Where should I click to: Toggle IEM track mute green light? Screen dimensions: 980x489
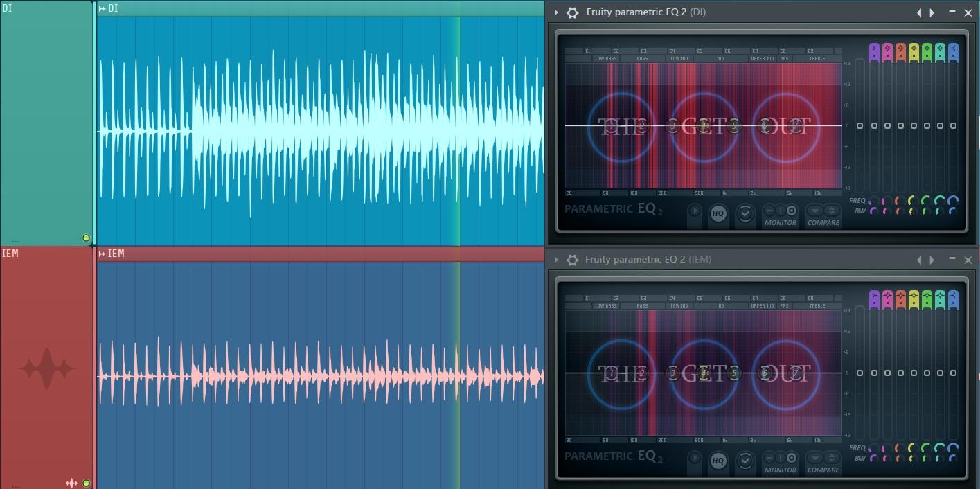pyautogui.click(x=86, y=483)
